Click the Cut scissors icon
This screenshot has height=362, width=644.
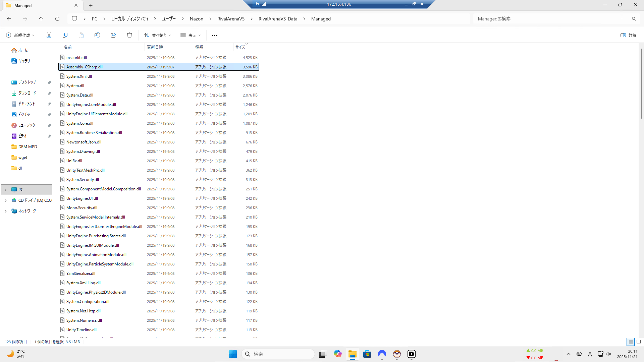coord(49,35)
